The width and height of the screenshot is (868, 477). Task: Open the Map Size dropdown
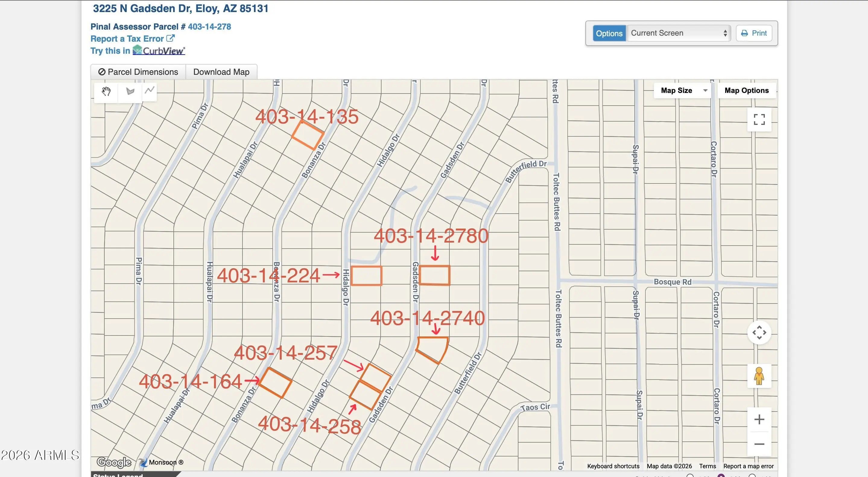point(683,90)
